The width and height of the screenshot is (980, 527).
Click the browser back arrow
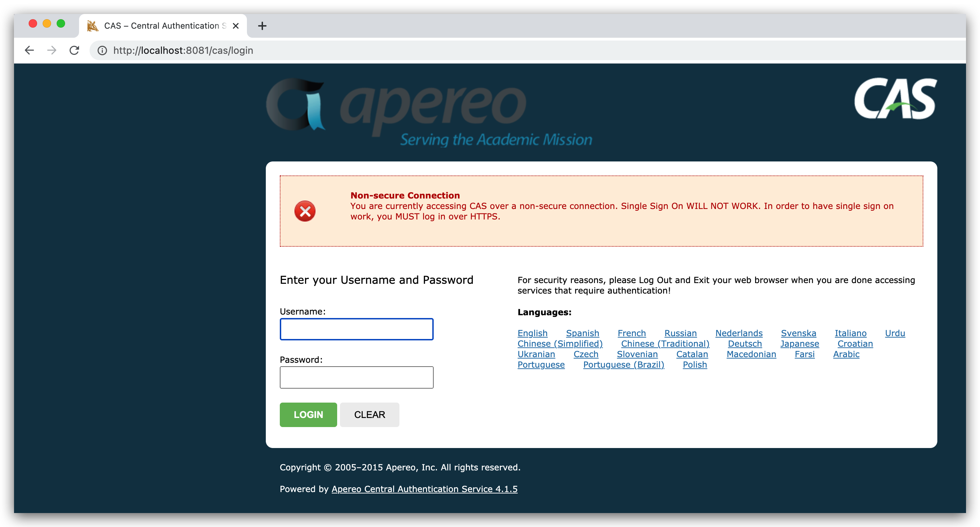click(x=29, y=50)
